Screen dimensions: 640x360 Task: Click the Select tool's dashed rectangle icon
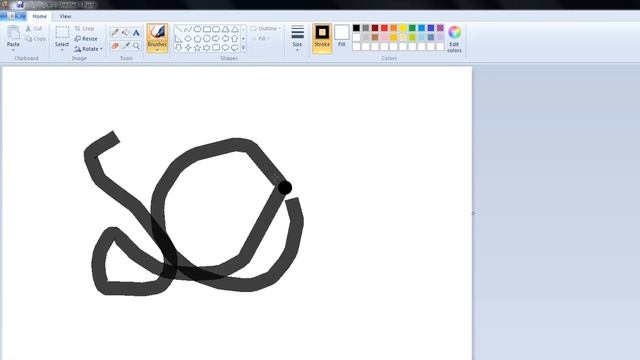pyautogui.click(x=62, y=33)
